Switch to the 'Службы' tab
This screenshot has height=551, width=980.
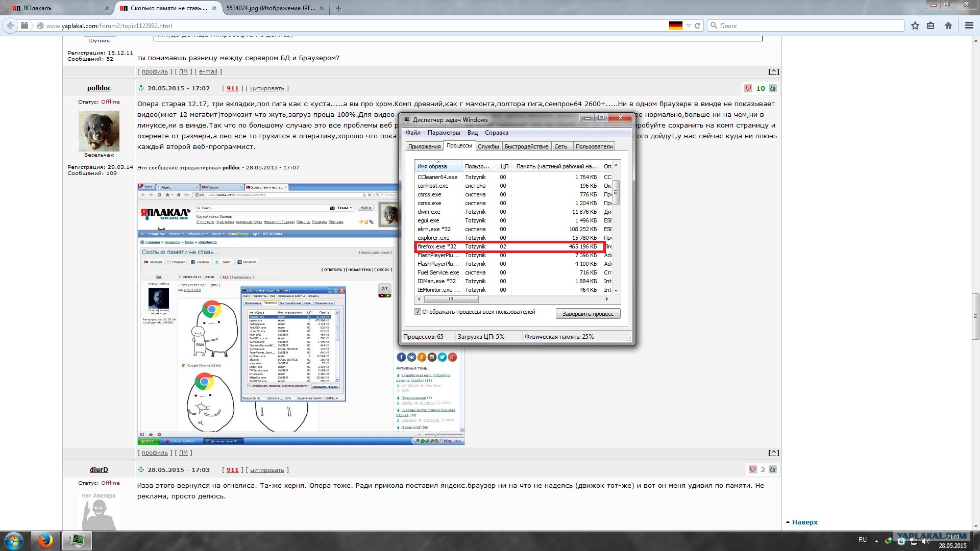coord(488,146)
